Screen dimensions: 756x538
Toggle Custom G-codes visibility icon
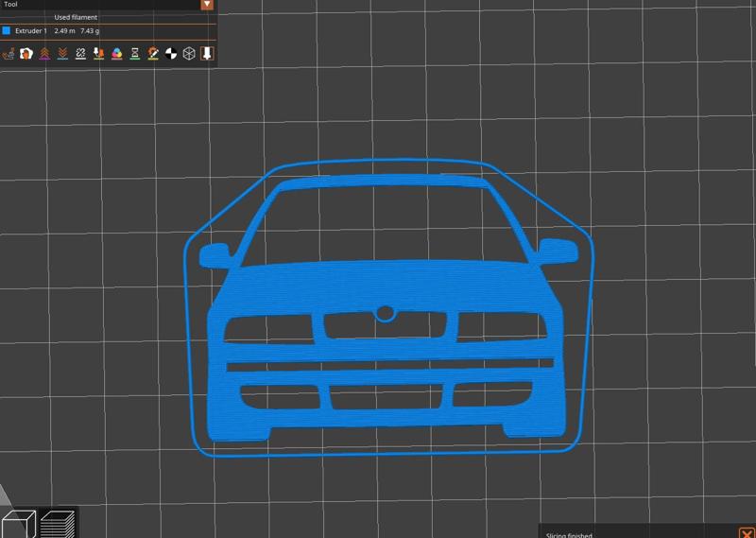pos(153,54)
